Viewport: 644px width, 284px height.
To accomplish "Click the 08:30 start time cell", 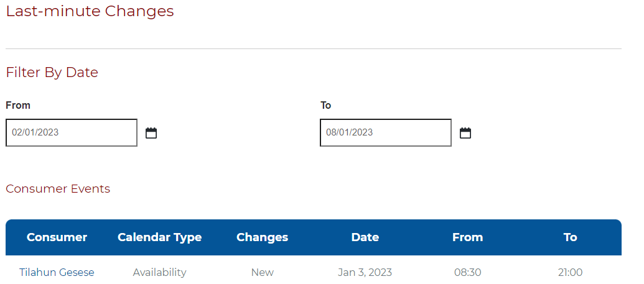I will pyautogui.click(x=467, y=272).
